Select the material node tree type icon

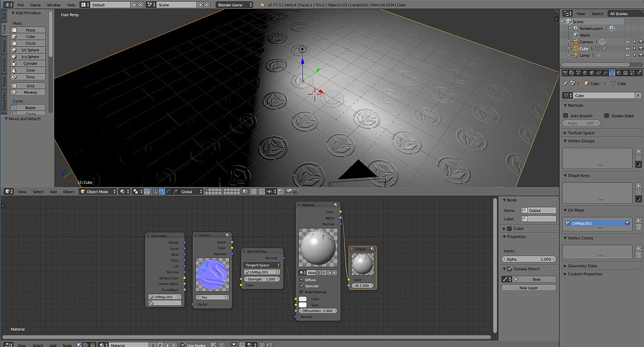pos(79,345)
